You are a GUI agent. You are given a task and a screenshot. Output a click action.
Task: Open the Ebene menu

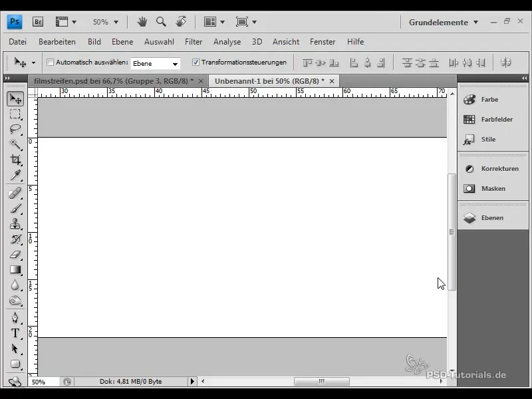click(x=122, y=42)
